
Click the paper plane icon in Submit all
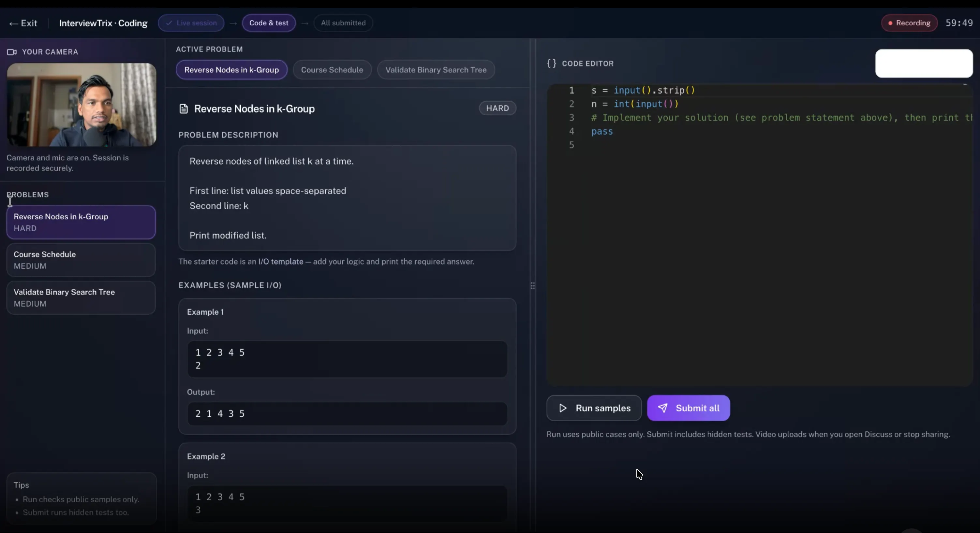pos(662,408)
